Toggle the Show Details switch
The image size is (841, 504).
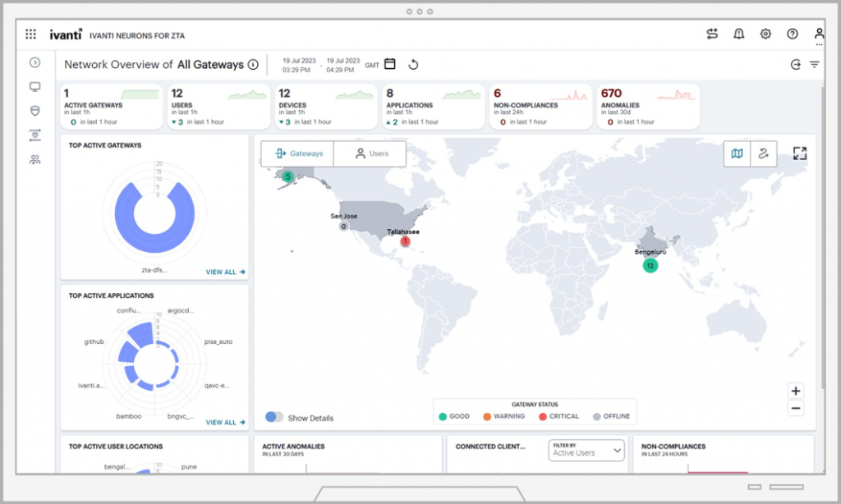pos(274,417)
